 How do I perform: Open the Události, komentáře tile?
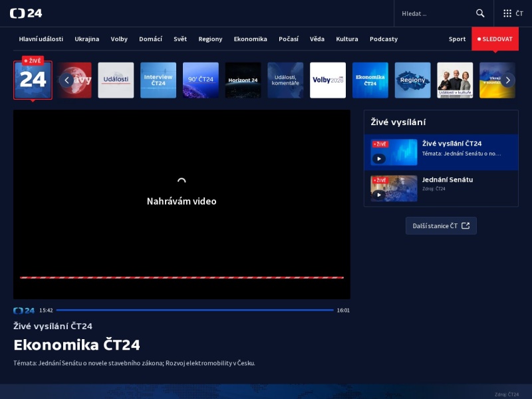point(285,80)
